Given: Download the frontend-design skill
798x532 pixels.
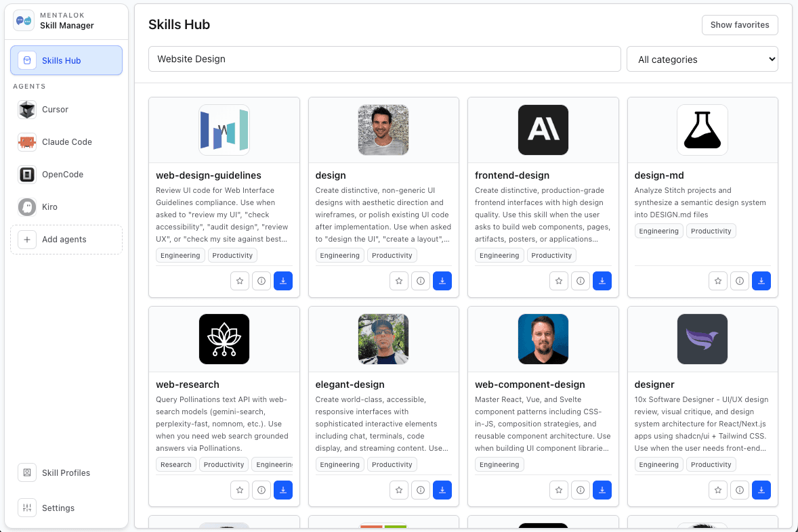Looking at the screenshot, I should (602, 281).
